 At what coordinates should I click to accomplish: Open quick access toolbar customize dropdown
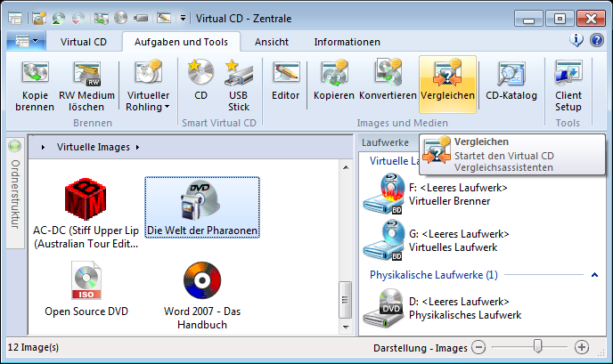pyautogui.click(x=183, y=18)
